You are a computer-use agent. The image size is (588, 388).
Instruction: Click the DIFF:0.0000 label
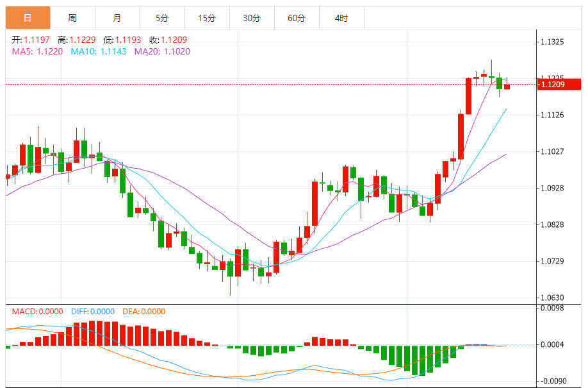tap(93, 312)
